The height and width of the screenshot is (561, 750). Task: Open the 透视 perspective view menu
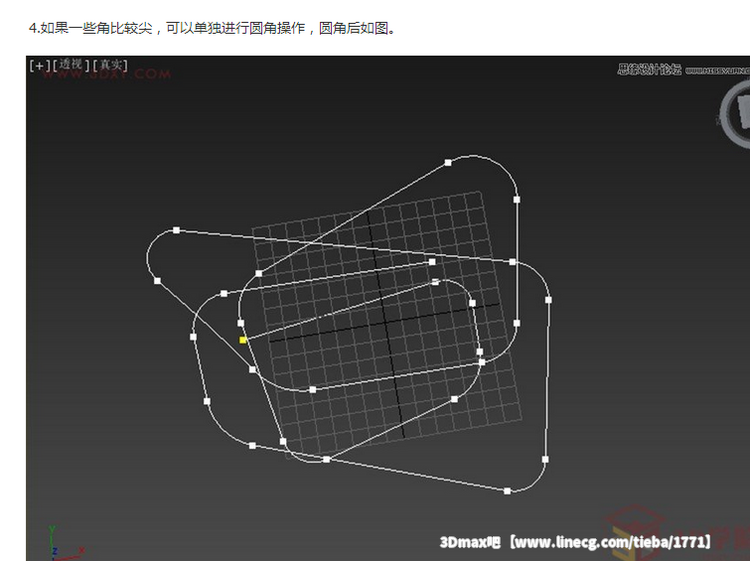click(70, 65)
